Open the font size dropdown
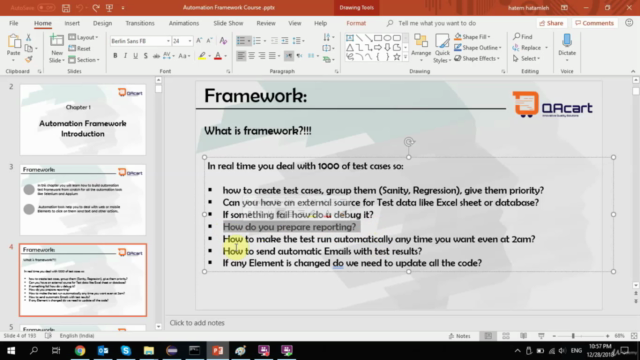This screenshot has width=640, height=360. click(189, 41)
